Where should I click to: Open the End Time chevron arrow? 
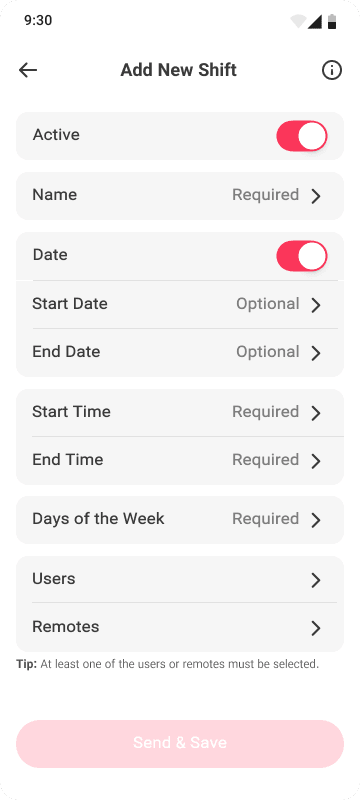coord(316,461)
